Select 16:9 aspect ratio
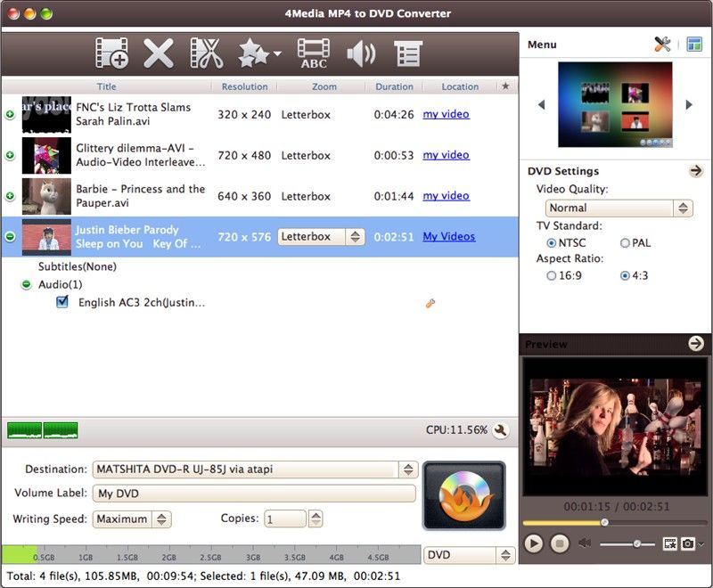Screen dimensions: 713x588 pos(551,276)
